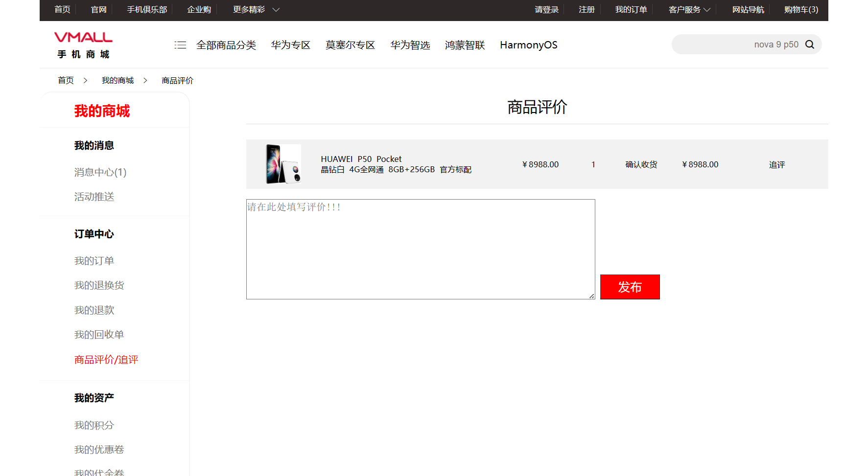Select the HarmonyOS nav item
The width and height of the screenshot is (868, 476).
(529, 45)
